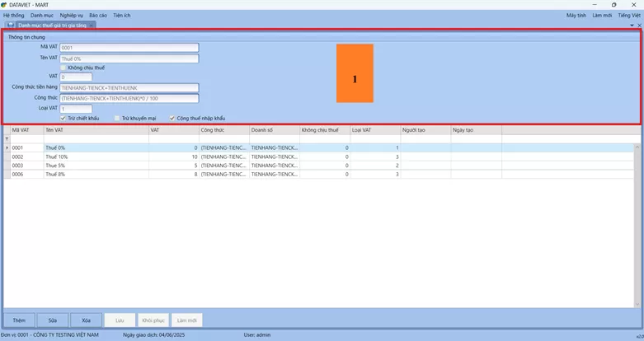Click the Xóa button
The image size is (644, 341).
click(86, 320)
